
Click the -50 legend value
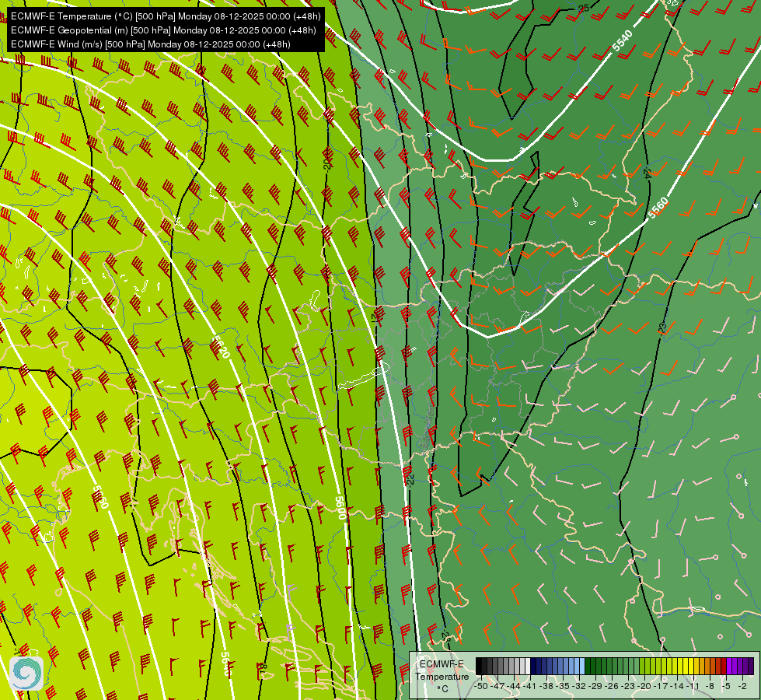481,686
